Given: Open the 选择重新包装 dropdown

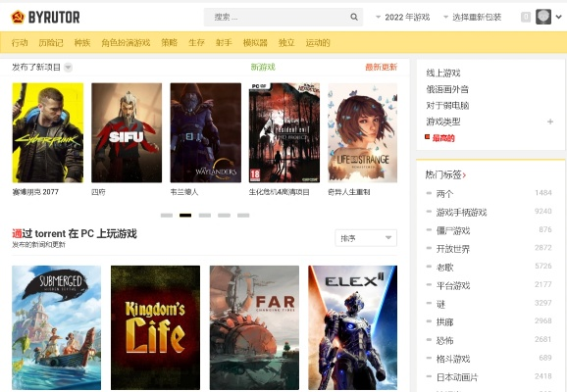Looking at the screenshot, I should (x=473, y=17).
